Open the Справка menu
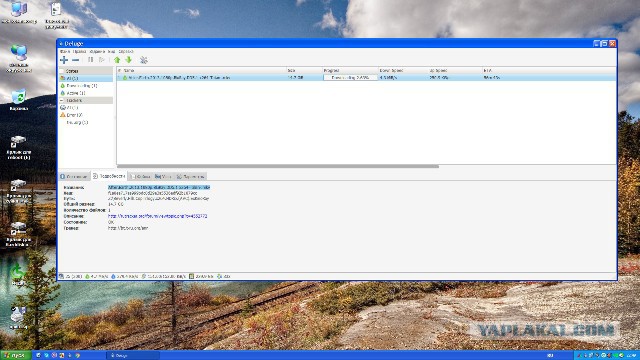This screenshot has height=360, width=640. click(x=126, y=51)
